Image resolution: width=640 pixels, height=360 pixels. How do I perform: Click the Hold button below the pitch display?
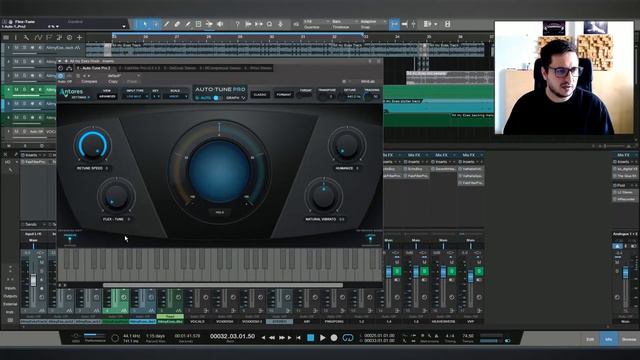(x=220, y=212)
